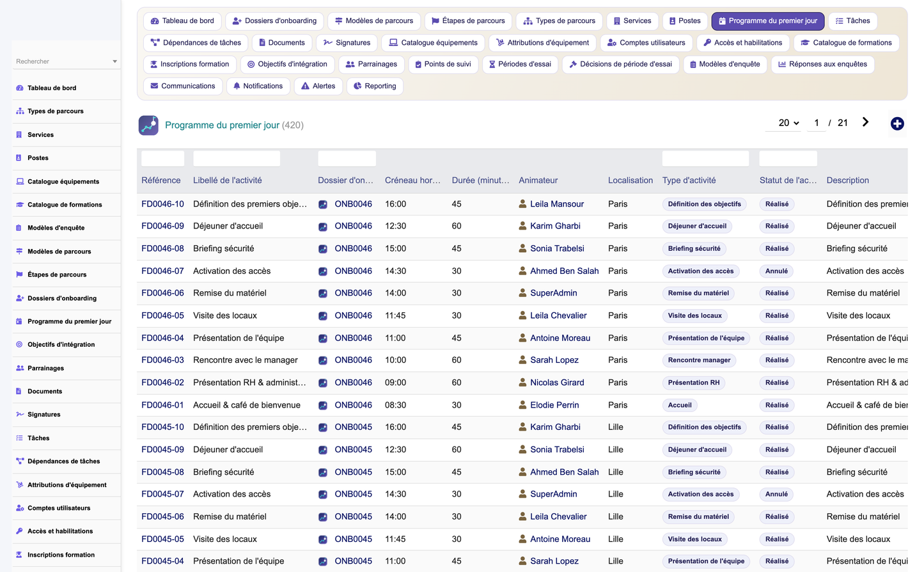Screen dimensions: 924x572
Task: Click the Annulé status badge in row FD0046-07
Action: click(776, 271)
